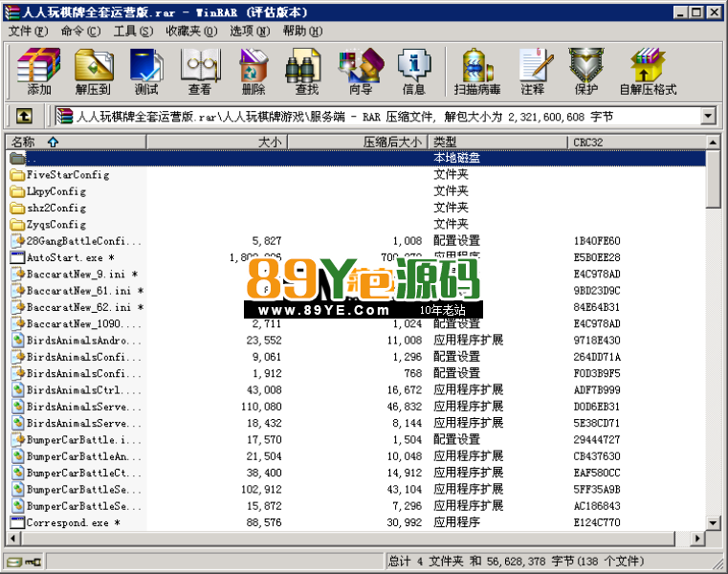728x574 pixels.
Task: Click the 删除 (Delete) toolbar icon
Action: coord(253,72)
